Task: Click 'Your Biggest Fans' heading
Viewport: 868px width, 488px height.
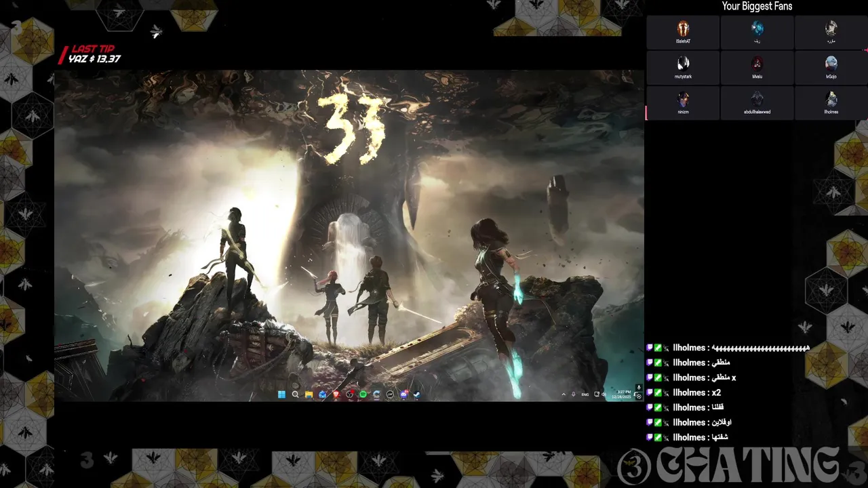Action: (757, 6)
